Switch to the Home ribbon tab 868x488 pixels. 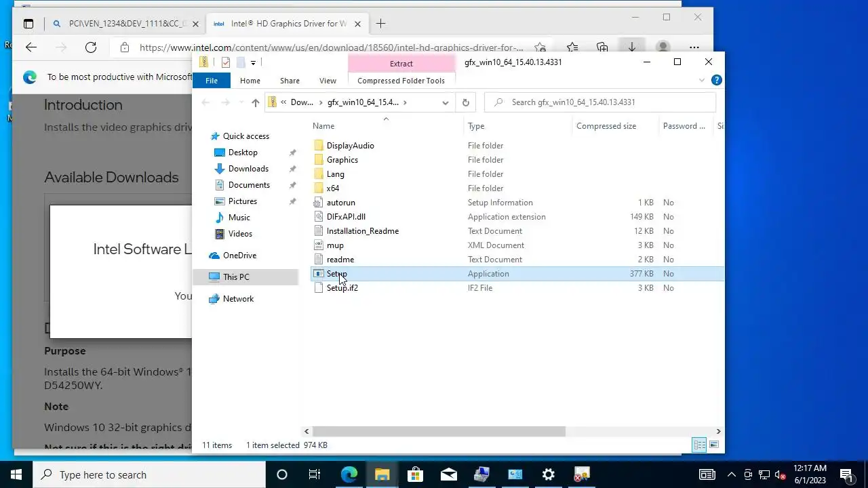250,81
